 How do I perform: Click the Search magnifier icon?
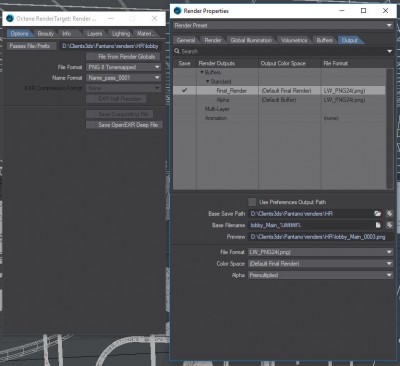177,51
